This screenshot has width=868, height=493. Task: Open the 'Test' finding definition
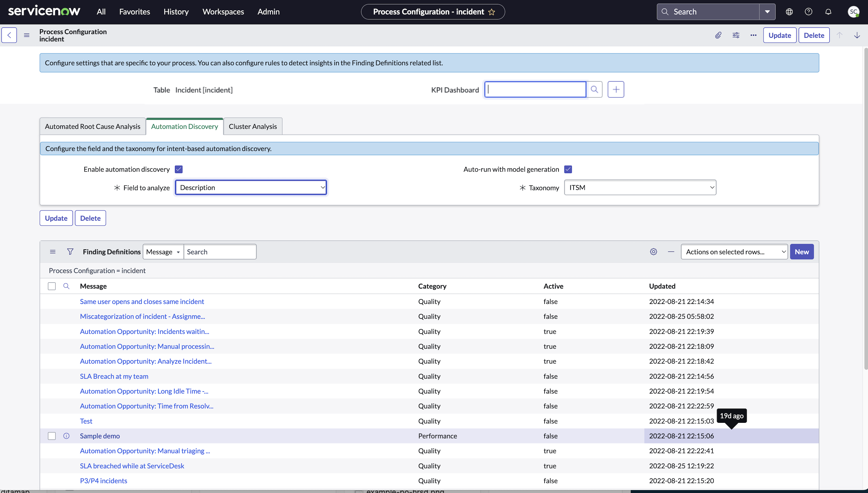(86, 421)
